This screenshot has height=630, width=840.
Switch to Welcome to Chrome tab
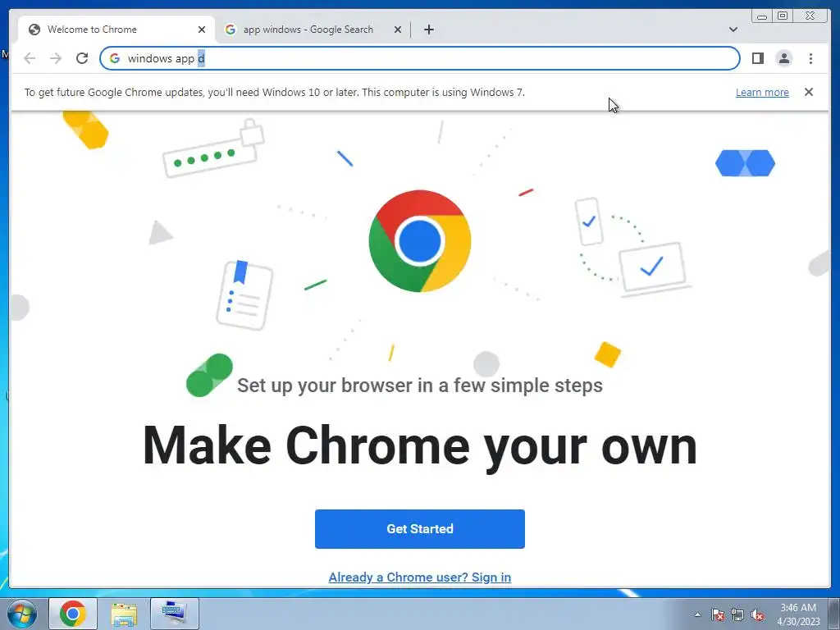(116, 30)
